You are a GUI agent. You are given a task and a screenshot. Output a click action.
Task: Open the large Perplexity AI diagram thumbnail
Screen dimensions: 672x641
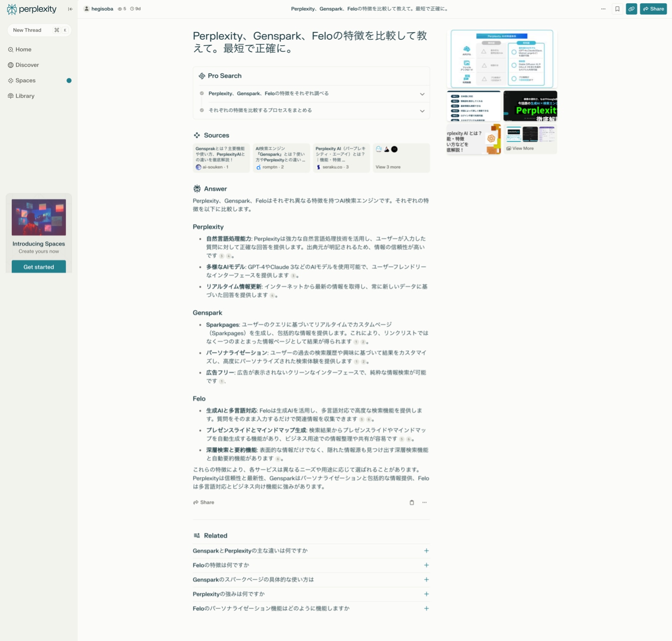(502, 59)
